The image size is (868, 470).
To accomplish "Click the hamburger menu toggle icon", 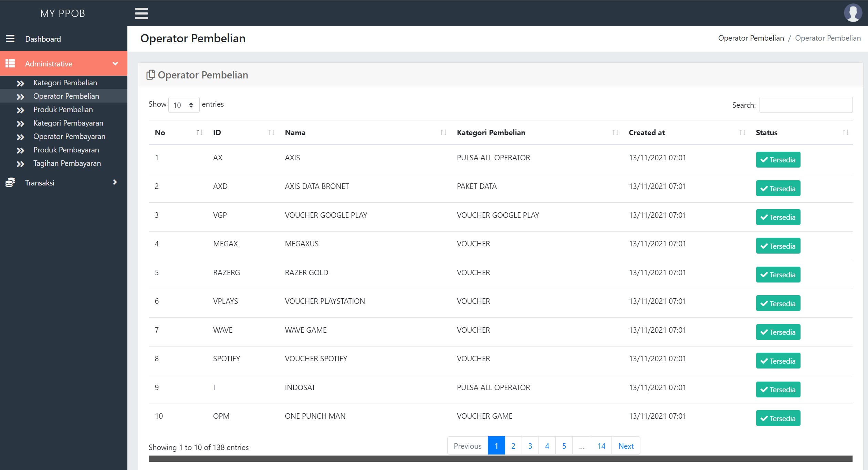I will coord(141,13).
